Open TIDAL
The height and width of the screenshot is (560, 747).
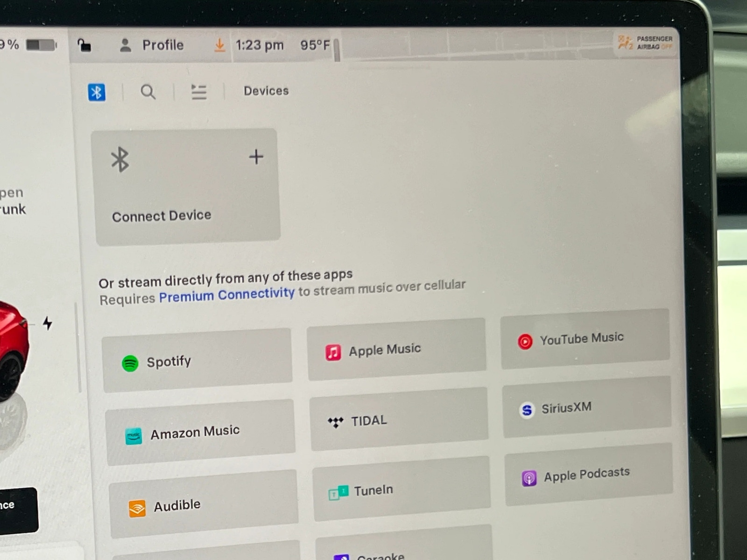(x=399, y=419)
